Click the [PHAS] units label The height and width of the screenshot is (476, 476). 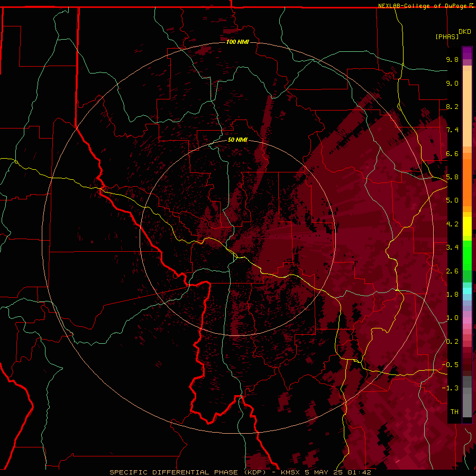(x=447, y=36)
